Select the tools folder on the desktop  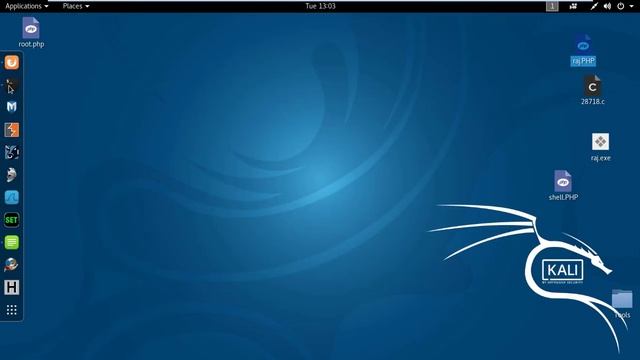pos(622,304)
